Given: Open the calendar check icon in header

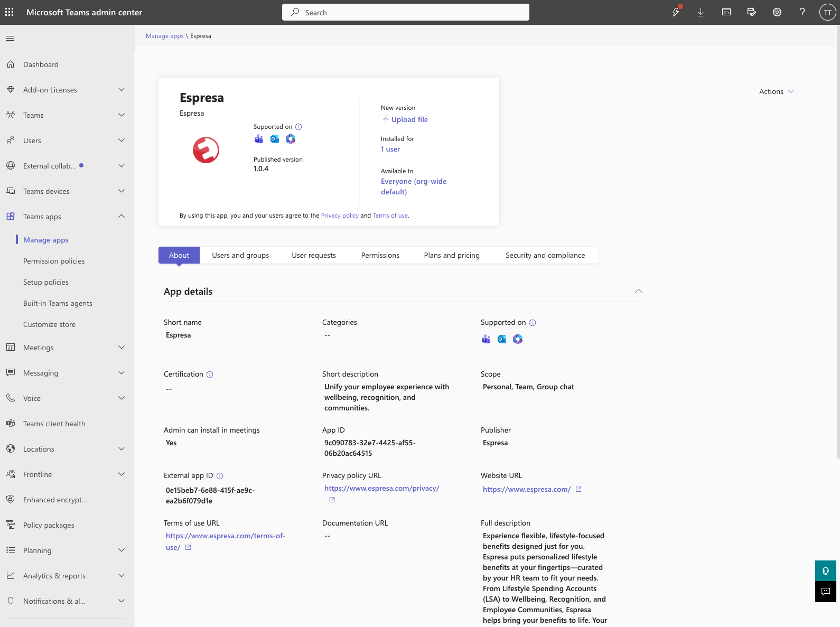Looking at the screenshot, I should click(752, 12).
